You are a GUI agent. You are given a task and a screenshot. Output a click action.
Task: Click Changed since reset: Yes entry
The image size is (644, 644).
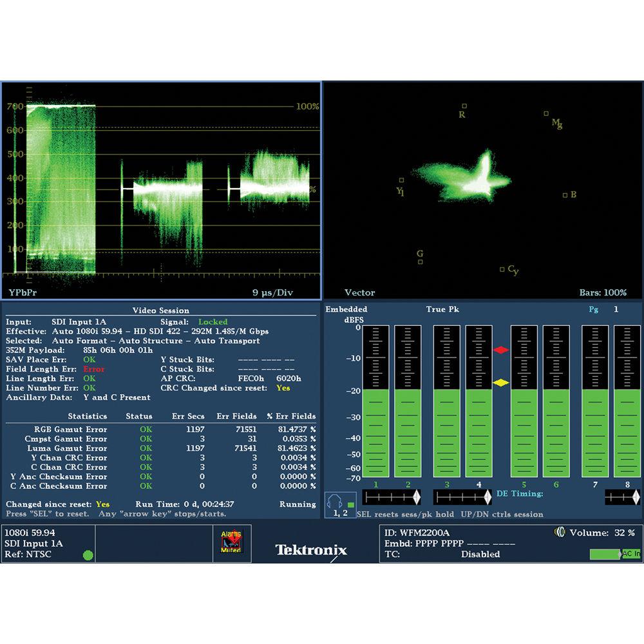pyautogui.click(x=56, y=505)
